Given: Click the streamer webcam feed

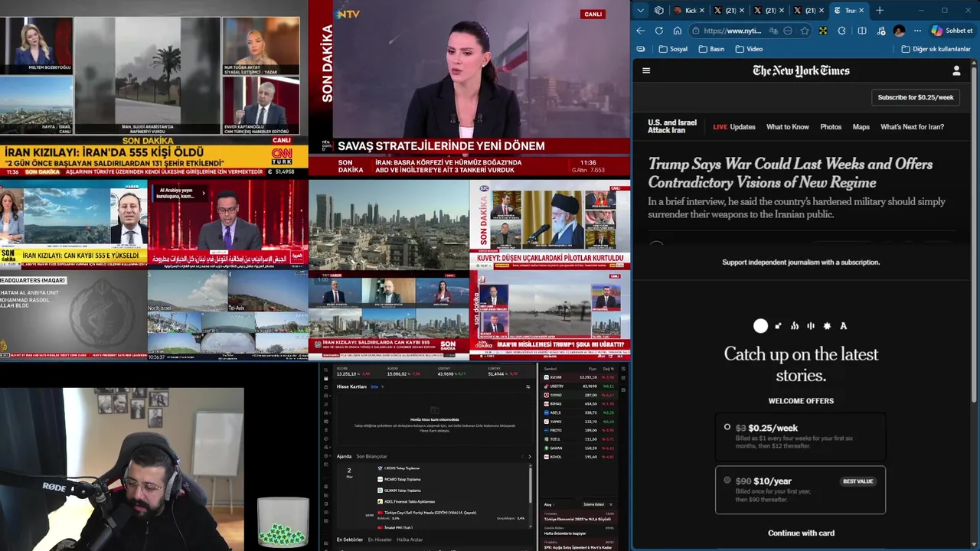Looking at the screenshot, I should click(x=122, y=468).
